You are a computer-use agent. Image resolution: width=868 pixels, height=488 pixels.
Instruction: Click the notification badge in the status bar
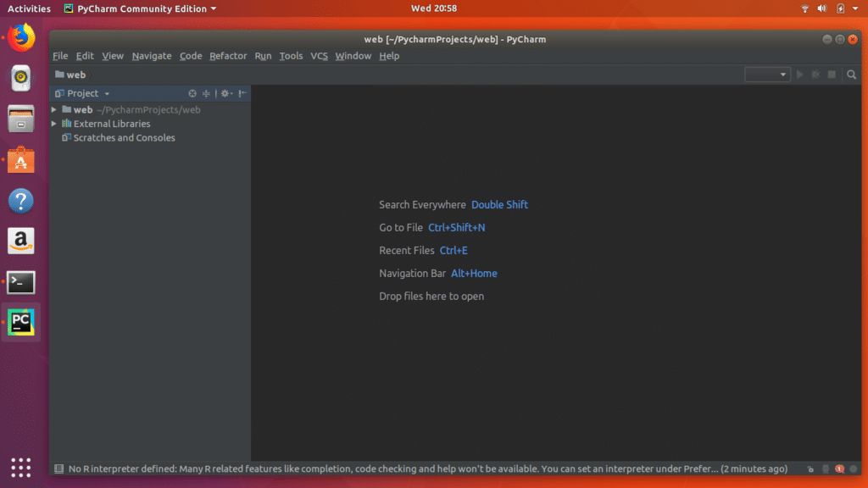point(839,469)
